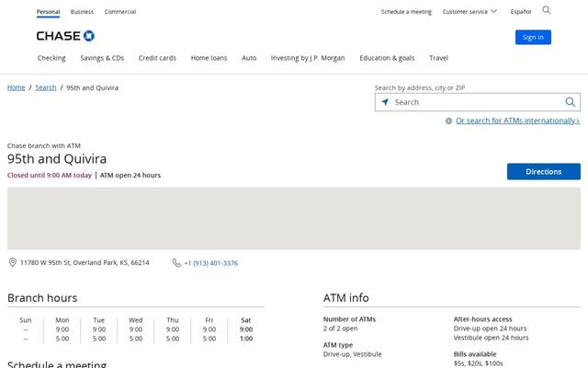Screen dimensions: 588x368
Task: Open Investing by J.P. Morgan menu
Action: (308, 58)
